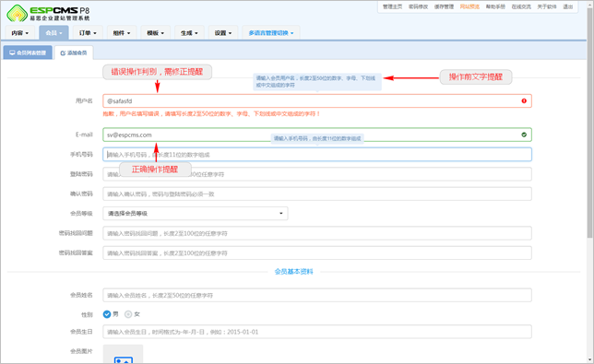Click the member image upload placeholder
Image resolution: width=594 pixels, height=364 pixels.
pyautogui.click(x=123, y=354)
